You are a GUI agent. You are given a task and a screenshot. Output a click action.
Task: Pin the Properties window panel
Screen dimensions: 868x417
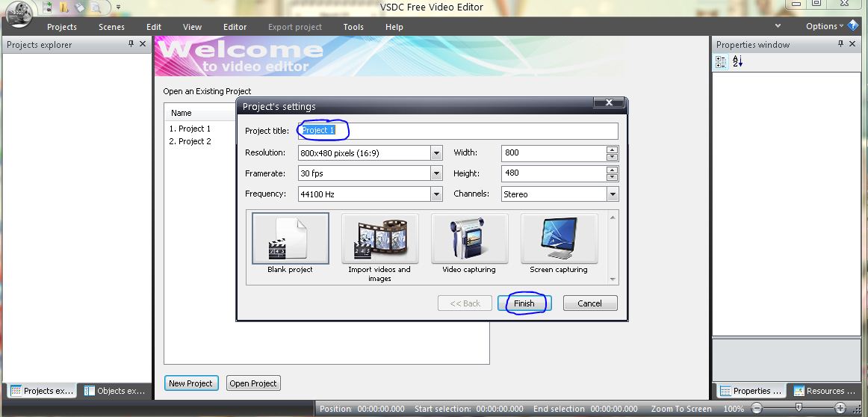point(840,44)
